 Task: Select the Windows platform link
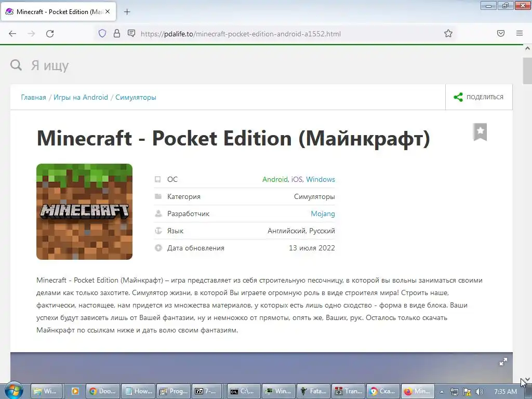tap(320, 179)
